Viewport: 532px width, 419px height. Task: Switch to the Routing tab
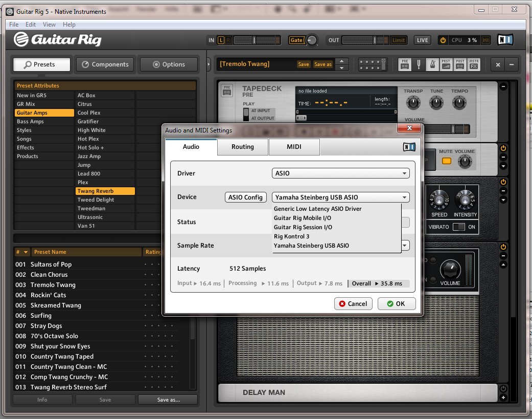point(243,147)
